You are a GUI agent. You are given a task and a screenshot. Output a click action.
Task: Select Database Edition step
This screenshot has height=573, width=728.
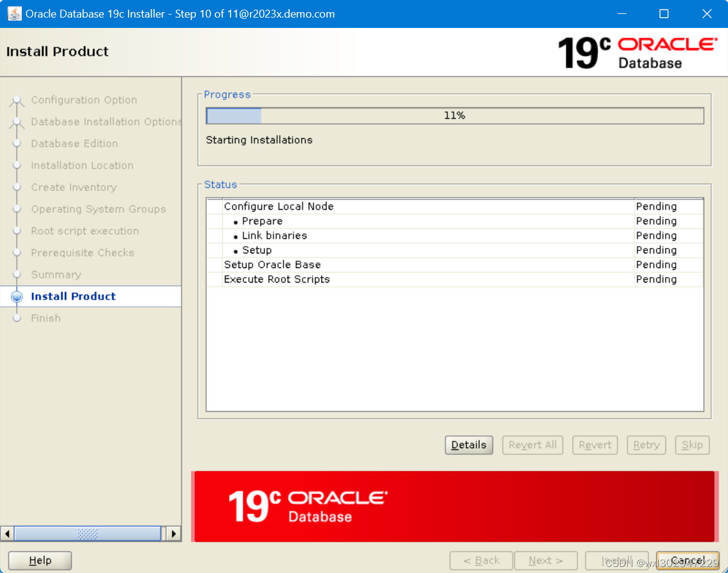tap(75, 144)
